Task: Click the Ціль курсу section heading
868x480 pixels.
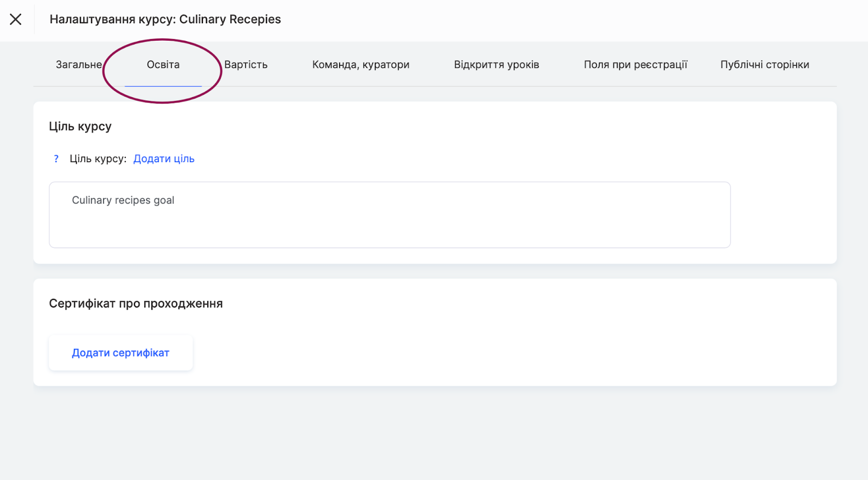Action: [x=80, y=126]
